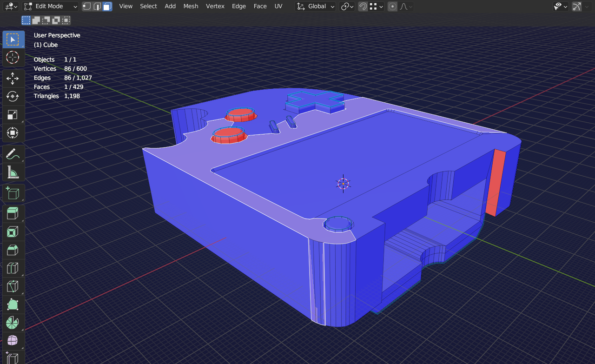
Task: Enable proportional editing
Action: [x=393, y=7]
